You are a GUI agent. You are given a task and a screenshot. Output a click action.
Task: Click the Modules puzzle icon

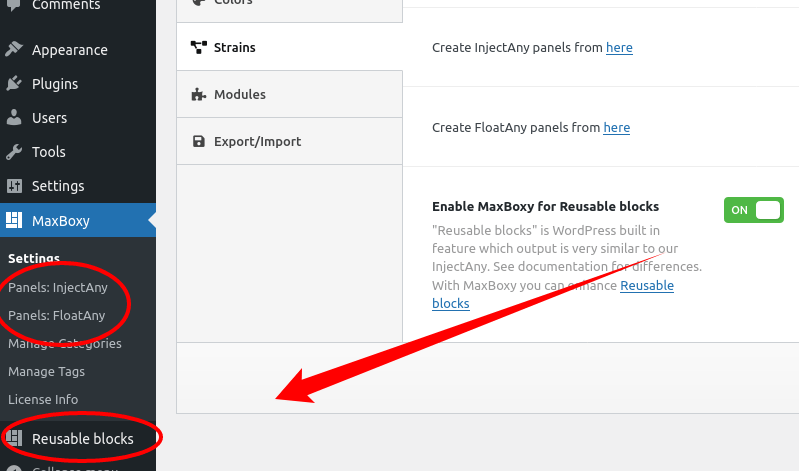199,94
